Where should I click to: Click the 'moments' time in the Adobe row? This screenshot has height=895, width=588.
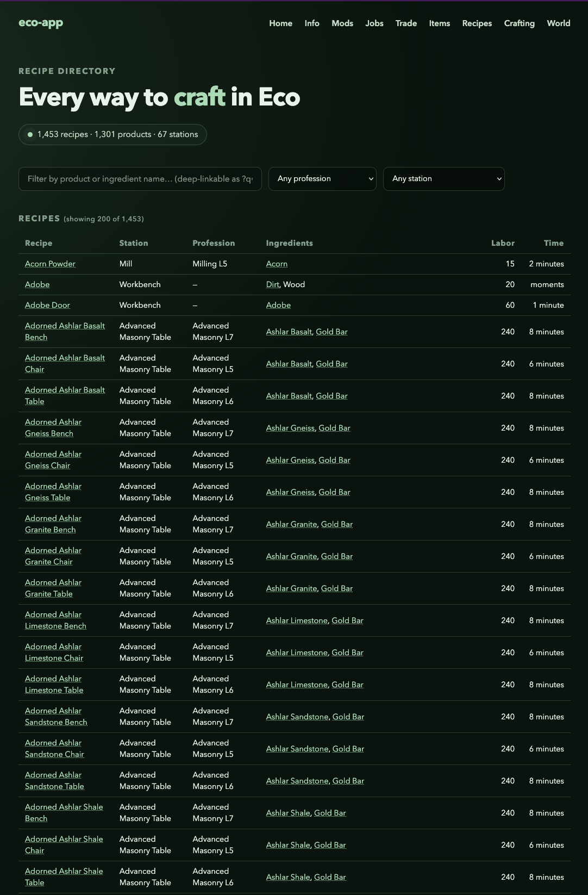(x=547, y=284)
